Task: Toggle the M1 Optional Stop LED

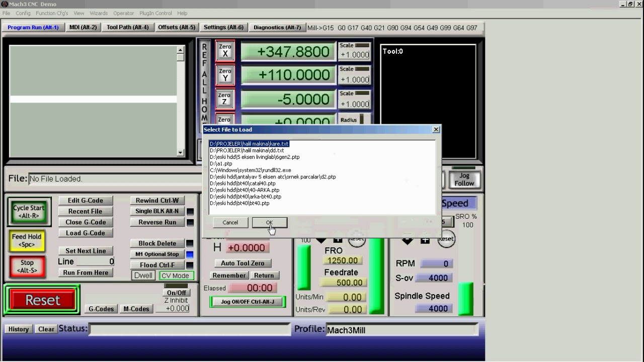Action: tap(190, 254)
